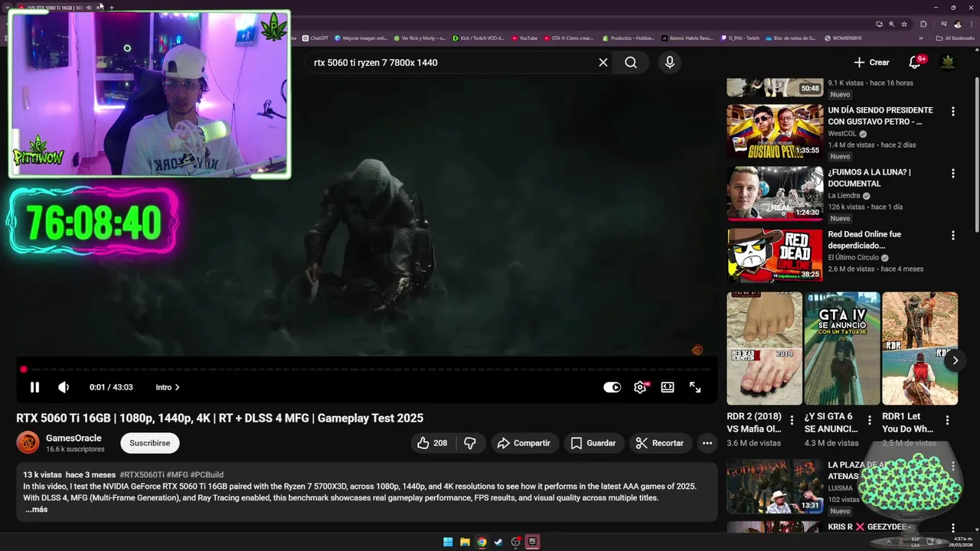980x551 pixels.
Task: Open the All Bookmarks folder
Action: pos(955,37)
